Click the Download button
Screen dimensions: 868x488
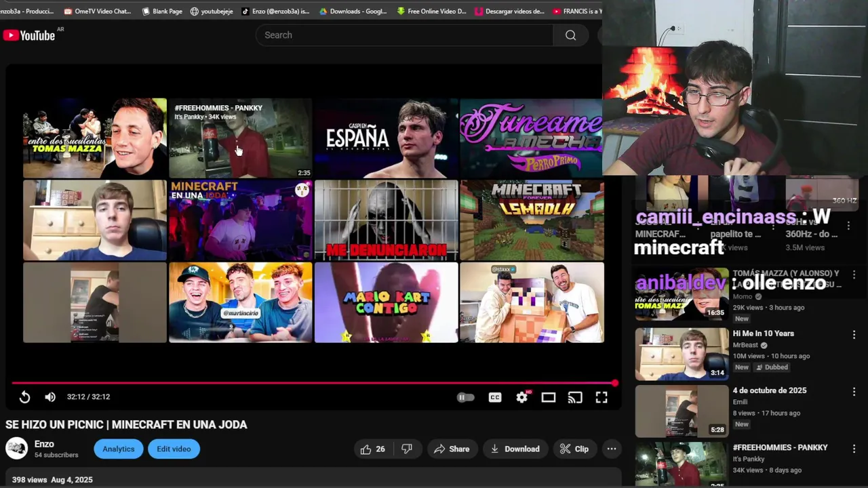tap(515, 449)
